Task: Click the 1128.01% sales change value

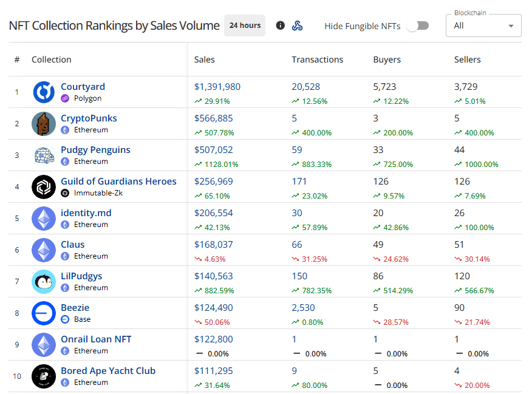Action: tap(221, 165)
